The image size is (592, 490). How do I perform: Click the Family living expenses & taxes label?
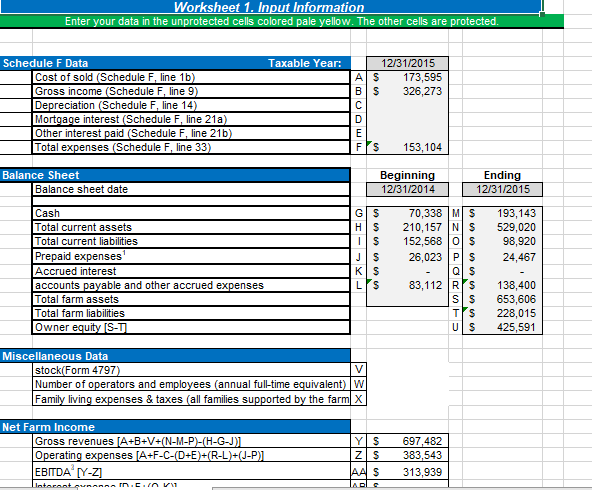pos(192,399)
